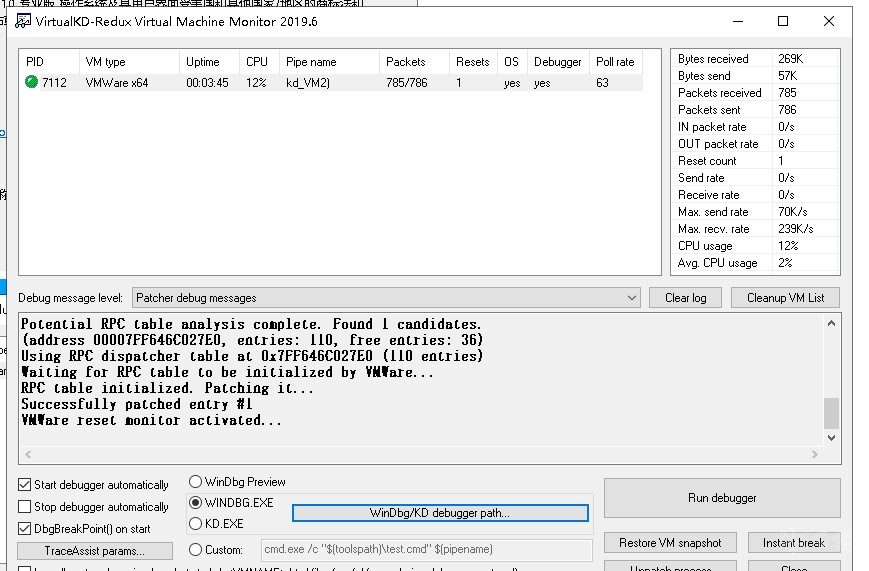The width and height of the screenshot is (869, 571).
Task: Click the log scrollbar up arrow
Action: (831, 323)
